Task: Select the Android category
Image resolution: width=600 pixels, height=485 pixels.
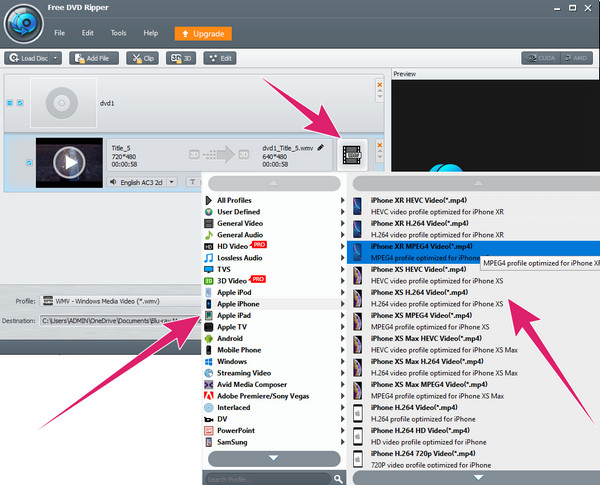Action: tap(274, 338)
